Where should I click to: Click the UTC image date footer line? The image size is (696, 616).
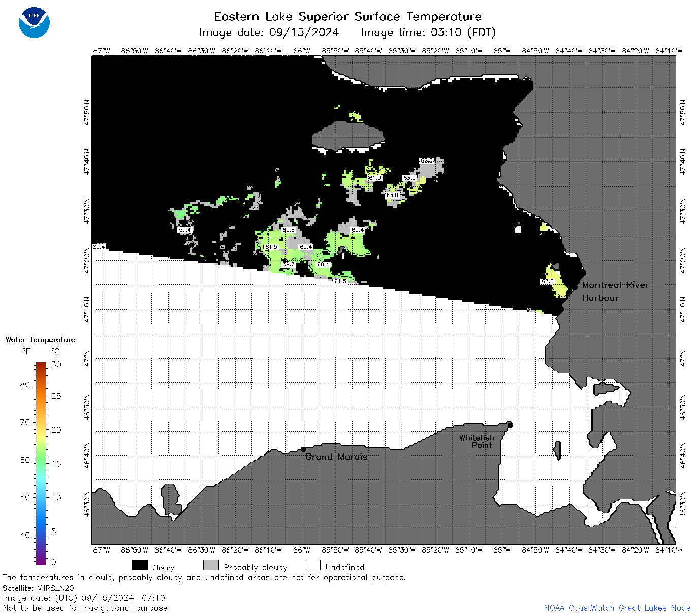[84, 598]
